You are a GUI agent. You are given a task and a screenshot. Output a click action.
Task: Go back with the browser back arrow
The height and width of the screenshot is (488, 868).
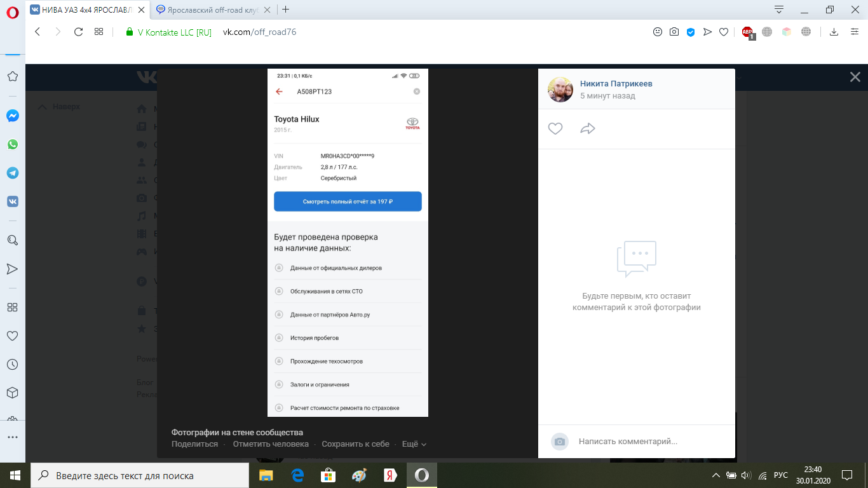(x=37, y=32)
